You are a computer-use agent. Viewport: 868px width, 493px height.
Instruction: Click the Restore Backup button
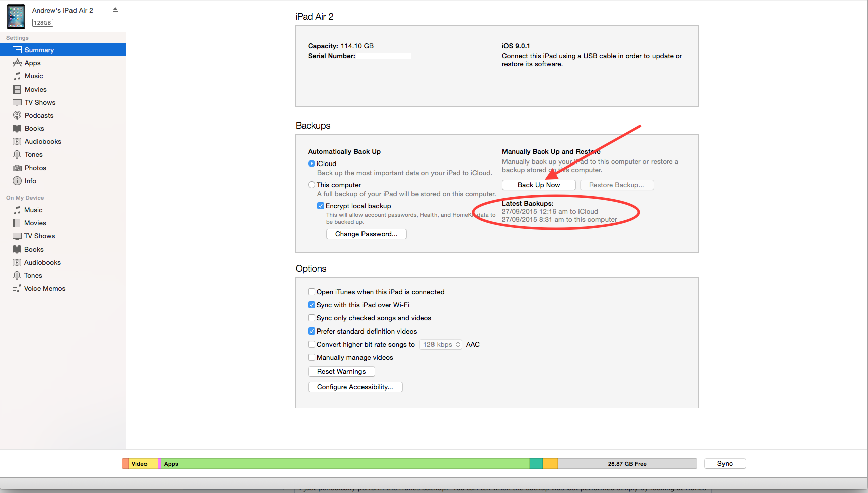tap(617, 185)
